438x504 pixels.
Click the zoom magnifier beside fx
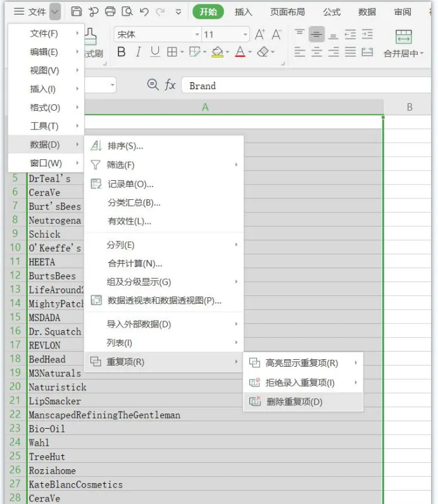point(153,85)
